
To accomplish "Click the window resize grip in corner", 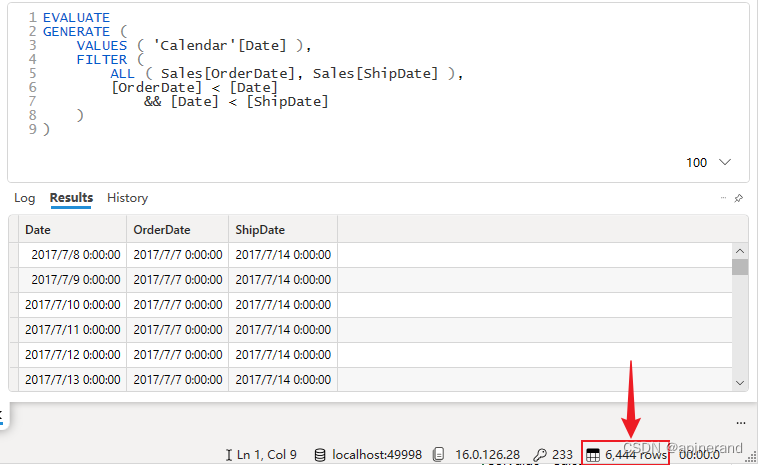I will coord(751,457).
